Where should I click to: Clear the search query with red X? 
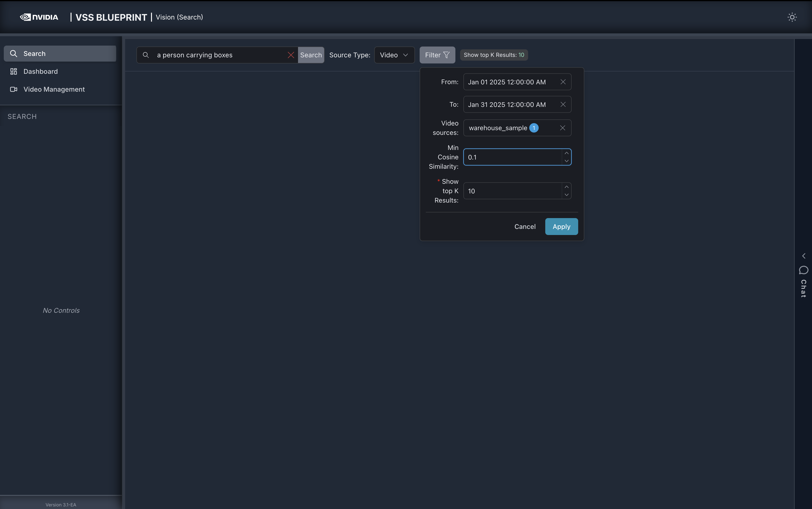pos(291,55)
